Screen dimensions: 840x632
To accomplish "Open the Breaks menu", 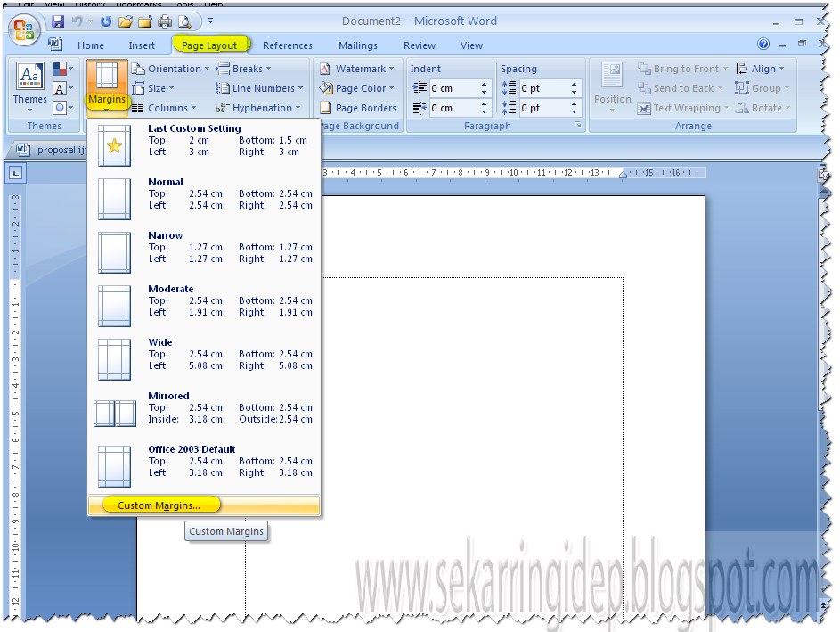I will click(x=243, y=69).
